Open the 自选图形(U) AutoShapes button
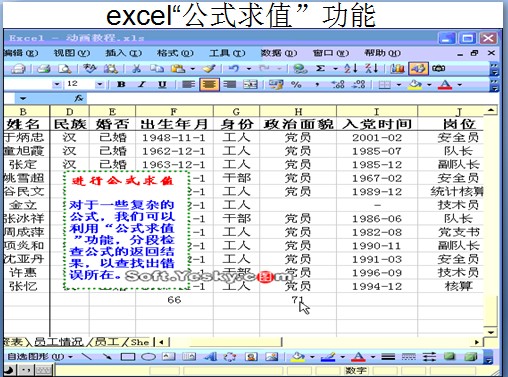The image size is (508, 377). [x=39, y=357]
